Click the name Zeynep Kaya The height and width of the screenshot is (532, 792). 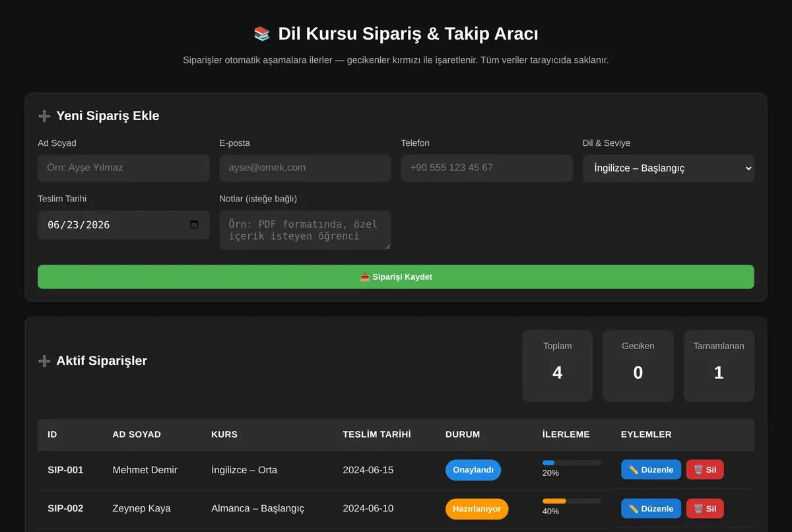coord(141,508)
